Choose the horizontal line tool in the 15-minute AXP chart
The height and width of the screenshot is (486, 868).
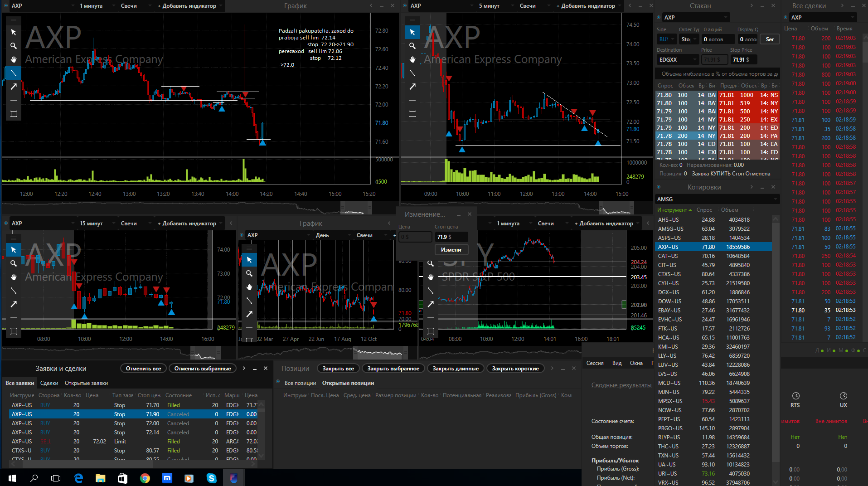[x=14, y=318]
